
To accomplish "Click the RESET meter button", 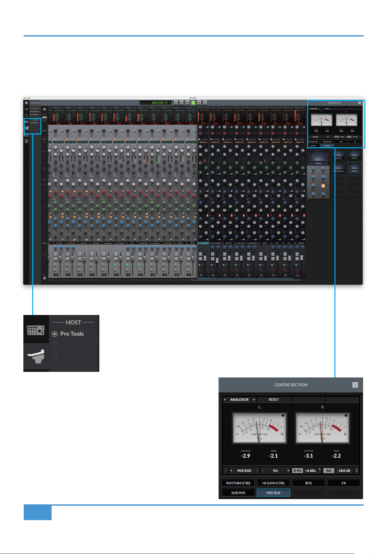I will (274, 399).
